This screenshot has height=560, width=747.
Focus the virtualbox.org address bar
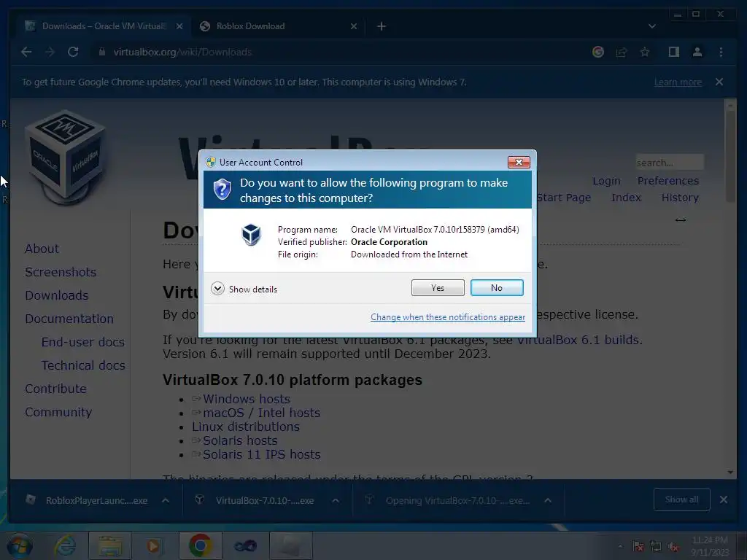[x=333, y=52]
